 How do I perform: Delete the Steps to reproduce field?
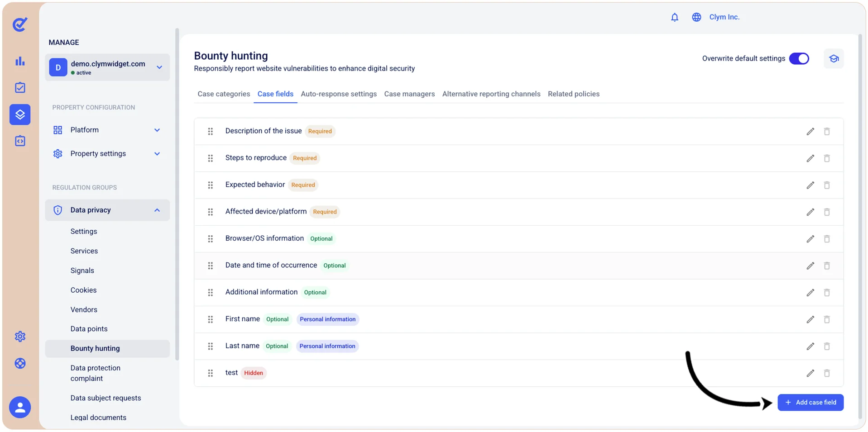coord(827,158)
